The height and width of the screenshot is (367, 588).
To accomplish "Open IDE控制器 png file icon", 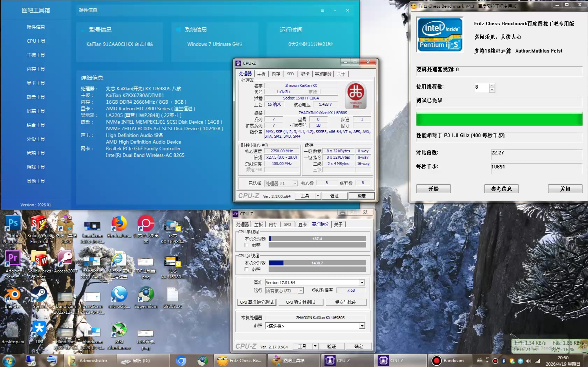I will [146, 268].
